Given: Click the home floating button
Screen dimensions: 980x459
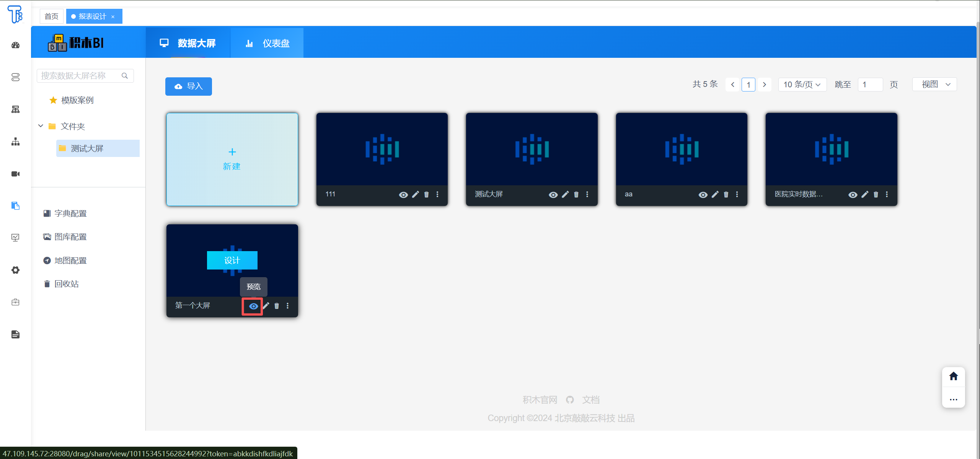Looking at the screenshot, I should tap(953, 376).
